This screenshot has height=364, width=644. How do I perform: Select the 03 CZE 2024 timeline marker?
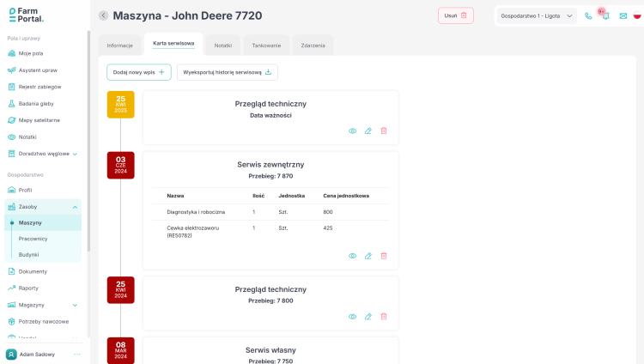click(x=120, y=165)
